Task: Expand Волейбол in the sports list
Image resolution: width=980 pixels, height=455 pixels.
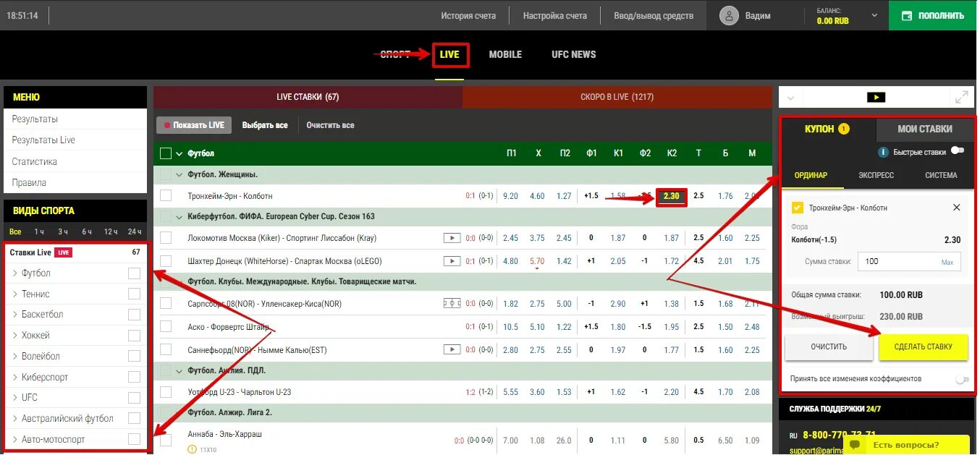Action: 15,357
